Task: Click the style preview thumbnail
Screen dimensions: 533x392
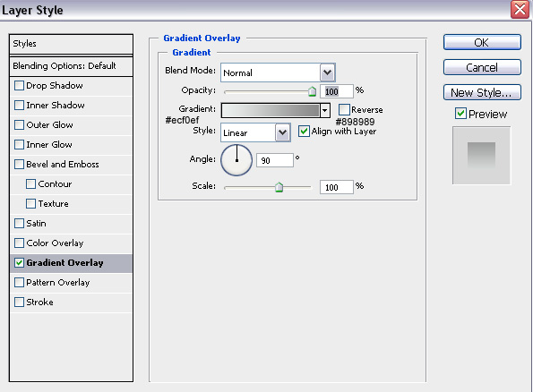Action: pos(481,156)
